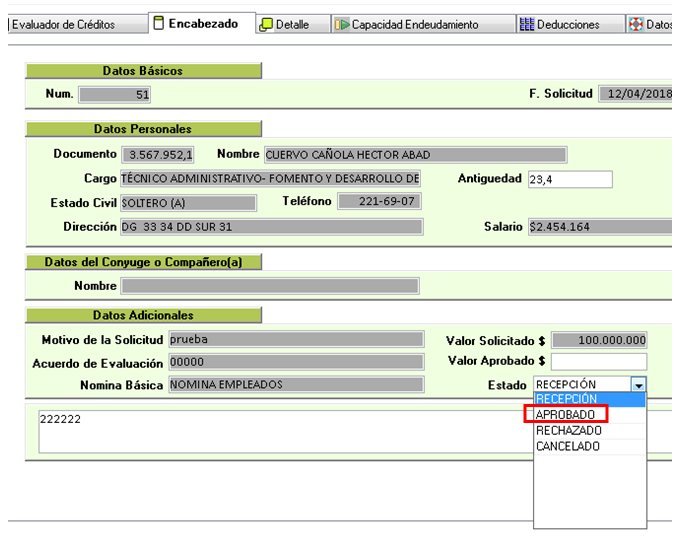Click the Antigüedad field showing 23,4
The image size is (682, 553).
tap(569, 179)
